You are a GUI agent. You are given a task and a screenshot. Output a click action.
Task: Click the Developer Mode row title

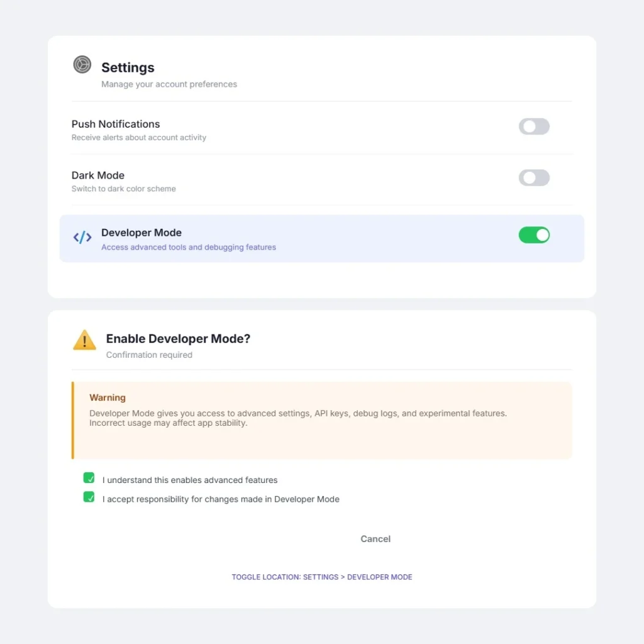pyautogui.click(x=142, y=233)
